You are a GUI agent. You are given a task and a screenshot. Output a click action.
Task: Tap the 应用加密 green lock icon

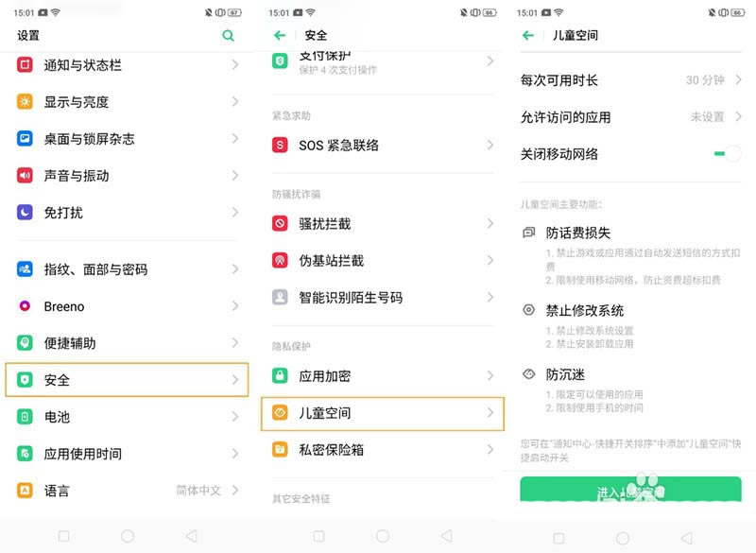280,375
